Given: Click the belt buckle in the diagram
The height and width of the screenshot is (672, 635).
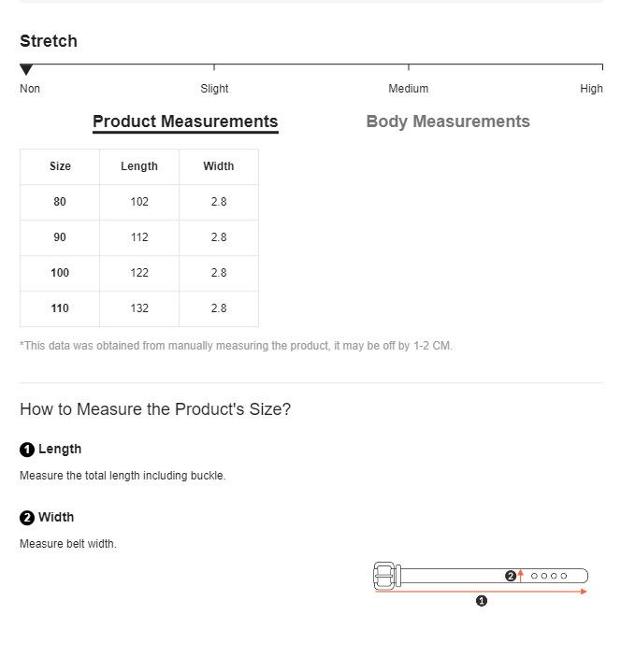Looking at the screenshot, I should coord(384,576).
